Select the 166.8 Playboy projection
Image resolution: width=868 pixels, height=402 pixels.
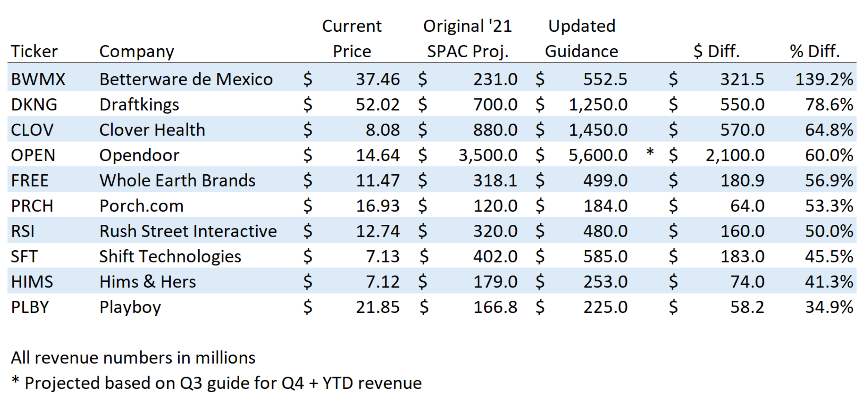pos(496,307)
